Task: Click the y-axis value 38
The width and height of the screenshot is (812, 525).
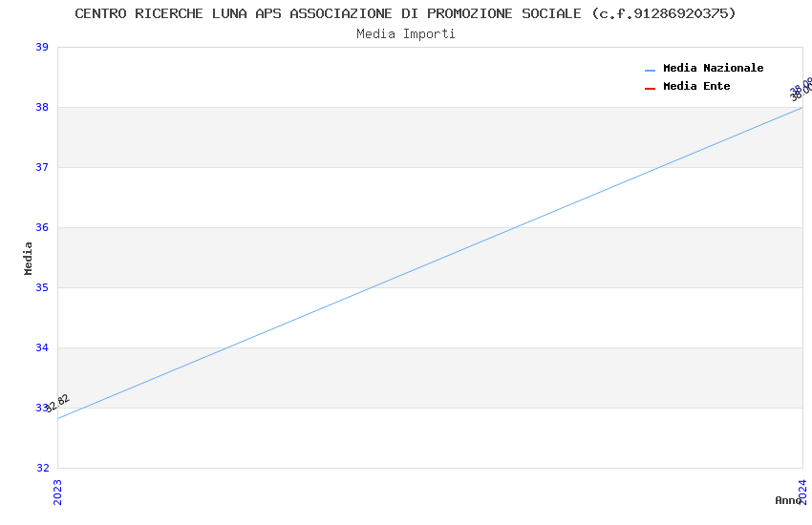Action: click(42, 107)
